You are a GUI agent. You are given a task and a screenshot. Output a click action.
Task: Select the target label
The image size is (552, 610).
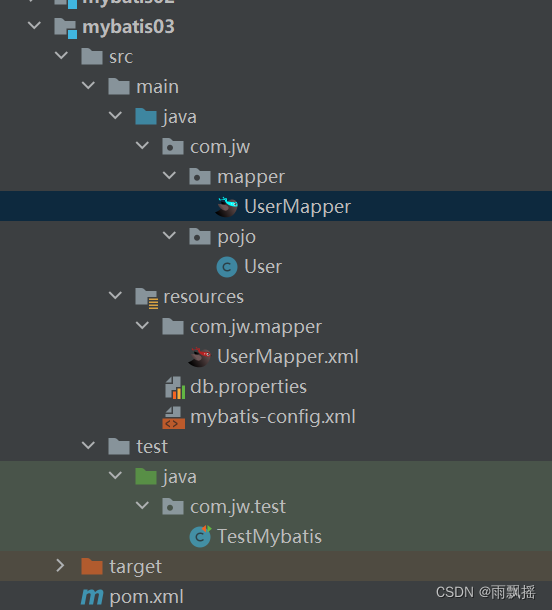(135, 567)
